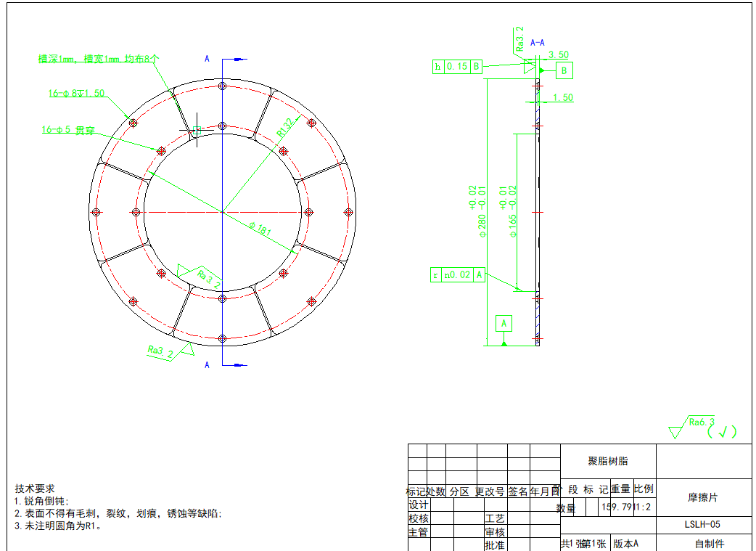The height and width of the screenshot is (551, 756).
Task: Click the A-A section view label
Action: [538, 43]
